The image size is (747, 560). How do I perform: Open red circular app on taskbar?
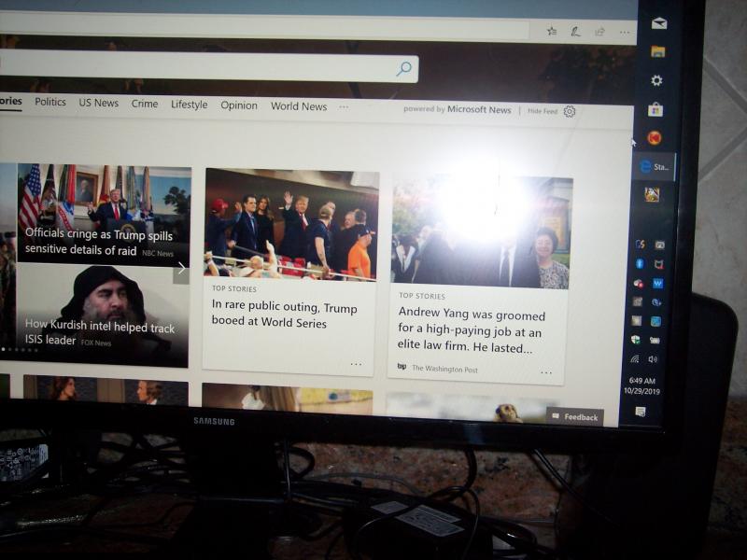click(655, 138)
